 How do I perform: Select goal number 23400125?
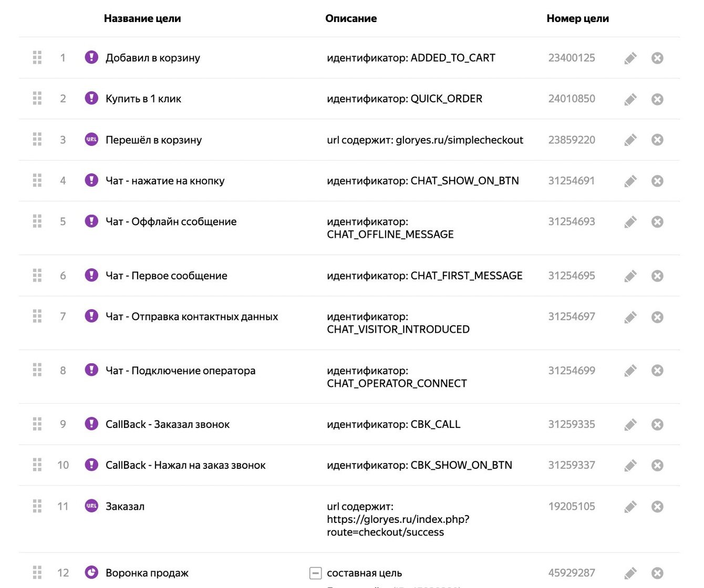[x=572, y=58]
